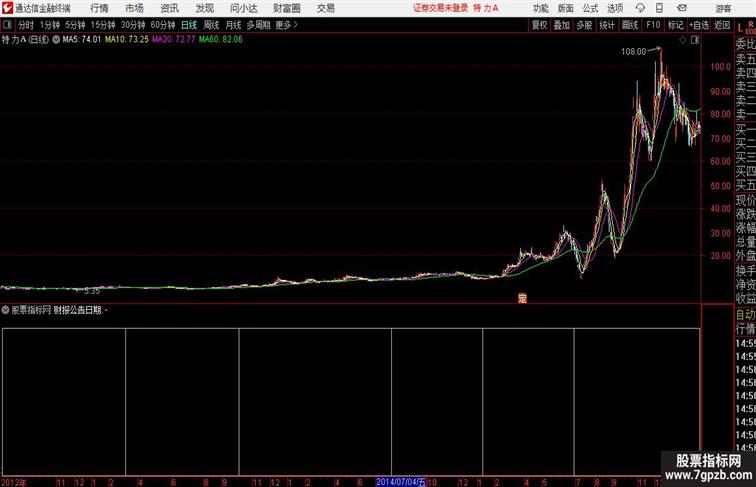Image resolution: width=756 pixels, height=487 pixels.
Task: Open the 问小达 menu
Action: coord(243,8)
